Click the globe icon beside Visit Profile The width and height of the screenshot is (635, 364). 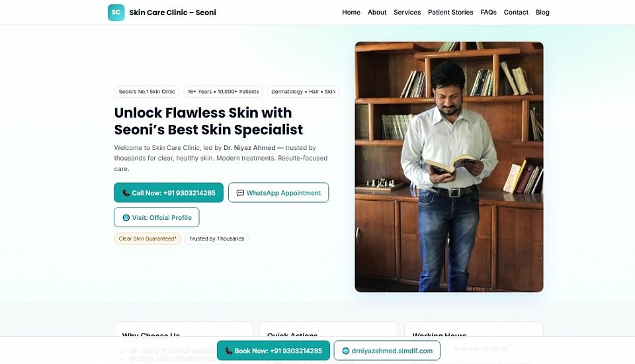[126, 217]
